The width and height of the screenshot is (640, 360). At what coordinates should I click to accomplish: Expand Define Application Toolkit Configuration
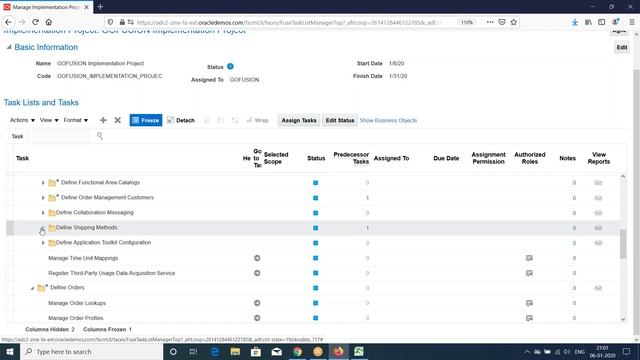43,243
